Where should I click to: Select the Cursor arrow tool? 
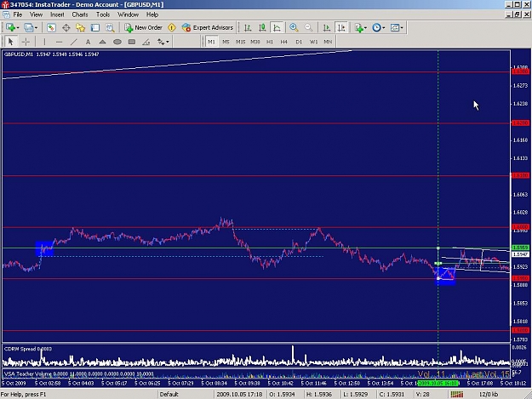point(10,42)
